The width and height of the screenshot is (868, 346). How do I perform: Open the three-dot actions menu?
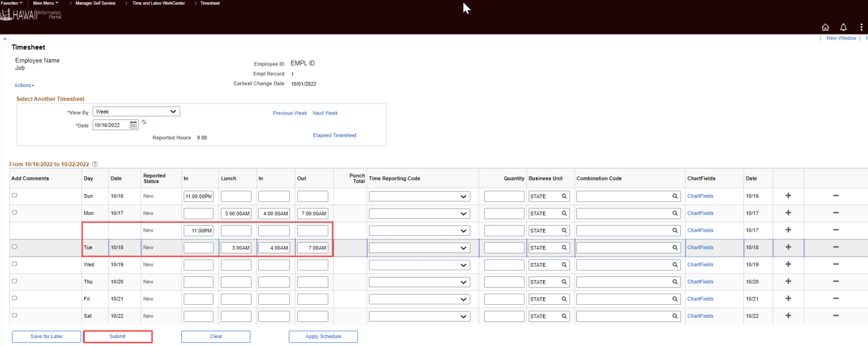pyautogui.click(x=861, y=27)
